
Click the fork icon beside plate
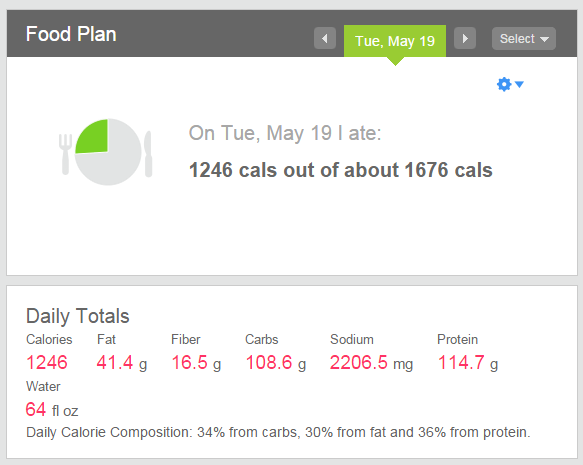coord(65,154)
